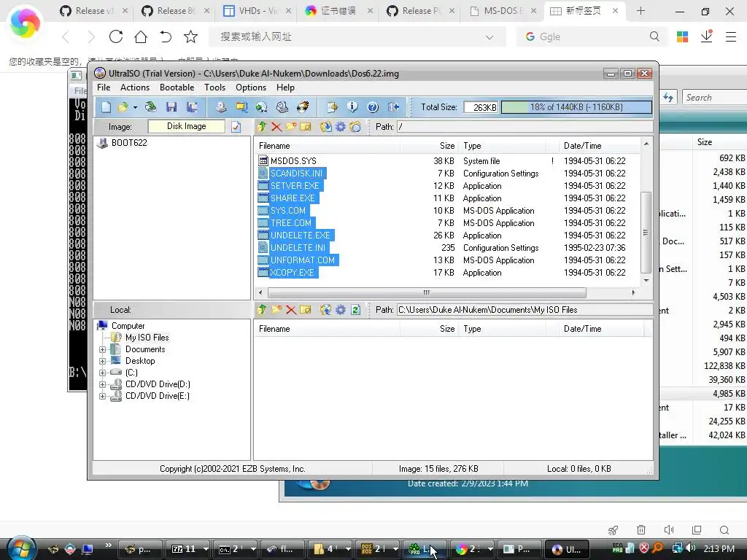Click the New Folder icon in image pane
747x560 pixels.
pyautogui.click(x=290, y=127)
